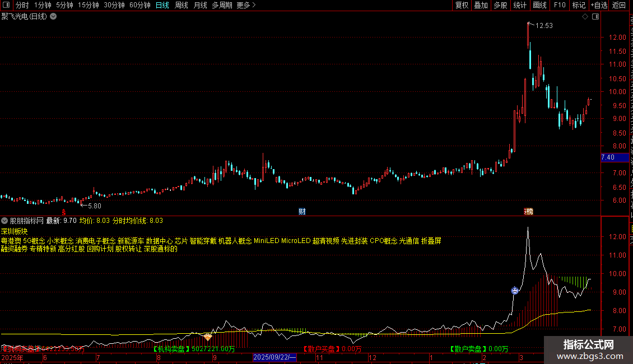Click the 粤港澳 concept tag
Viewport: 633px width, 364px height.
pyautogui.click(x=11, y=241)
